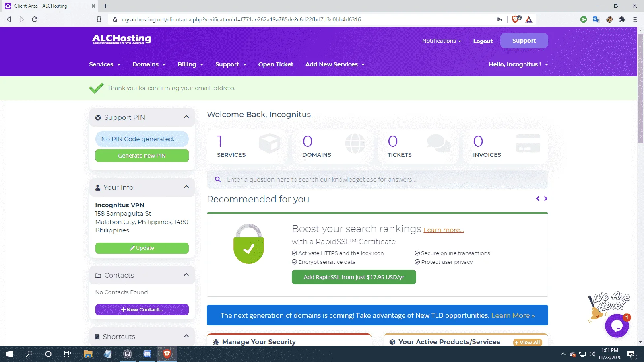The width and height of the screenshot is (644, 362).
Task: Click the page vertical scrollbar thumb
Action: click(x=640, y=88)
